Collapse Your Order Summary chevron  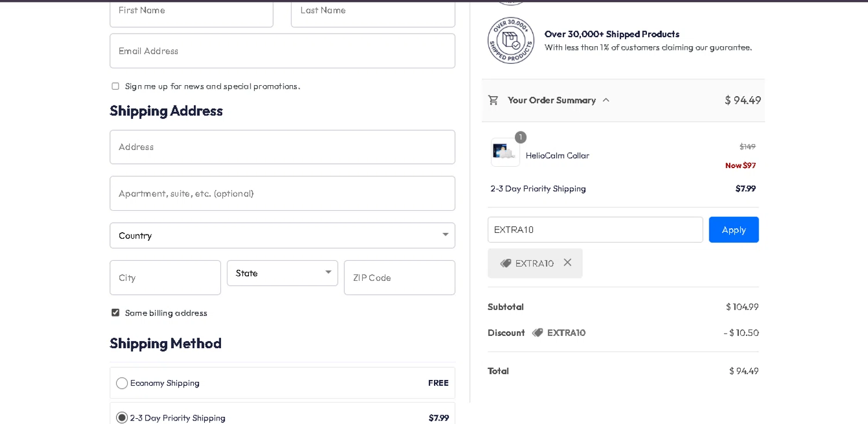(606, 100)
